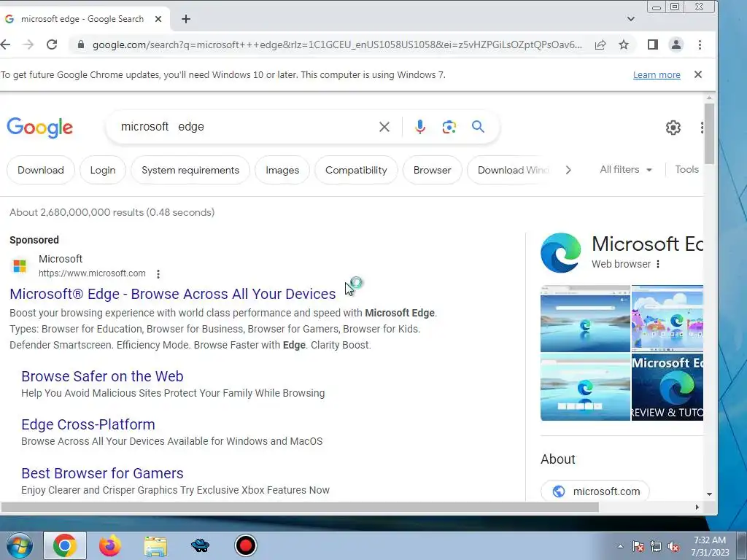
Task: Start voice search with microphone icon
Action: click(x=419, y=127)
